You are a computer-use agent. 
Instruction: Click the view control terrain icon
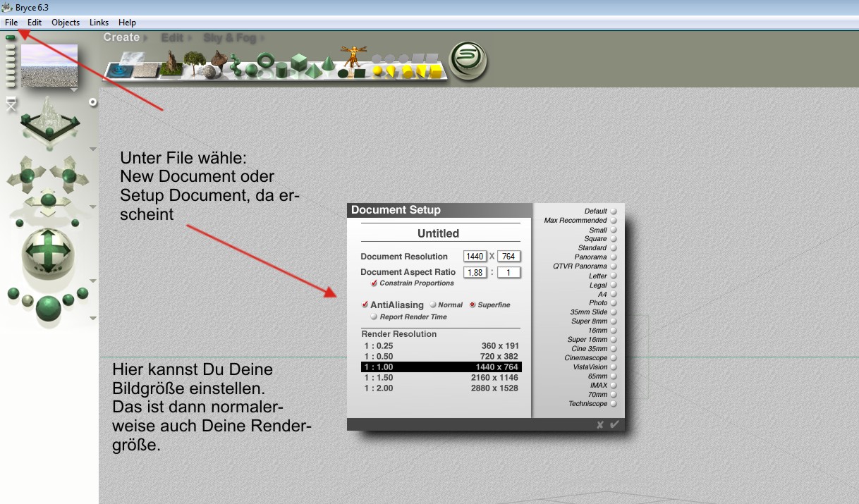pos(49,118)
